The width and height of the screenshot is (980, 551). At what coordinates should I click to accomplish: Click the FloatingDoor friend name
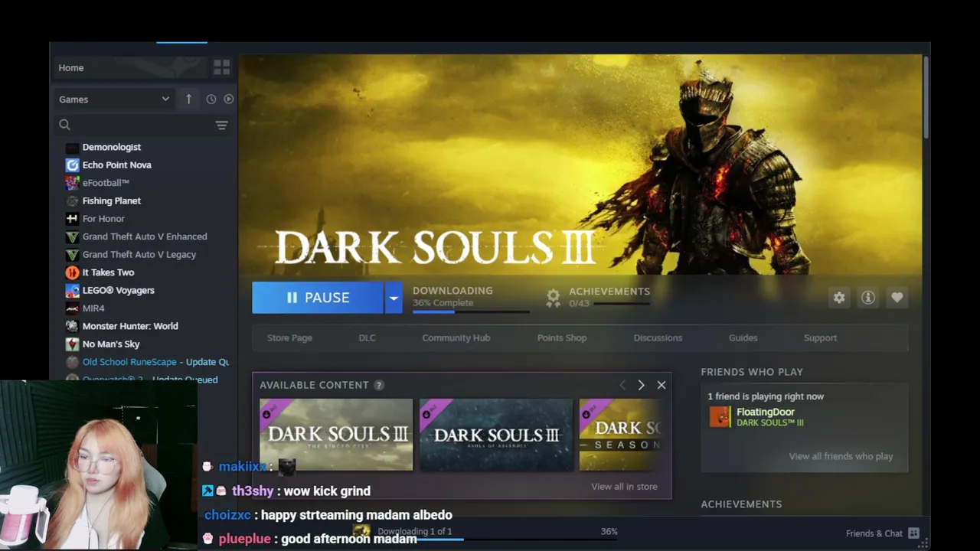766,412
